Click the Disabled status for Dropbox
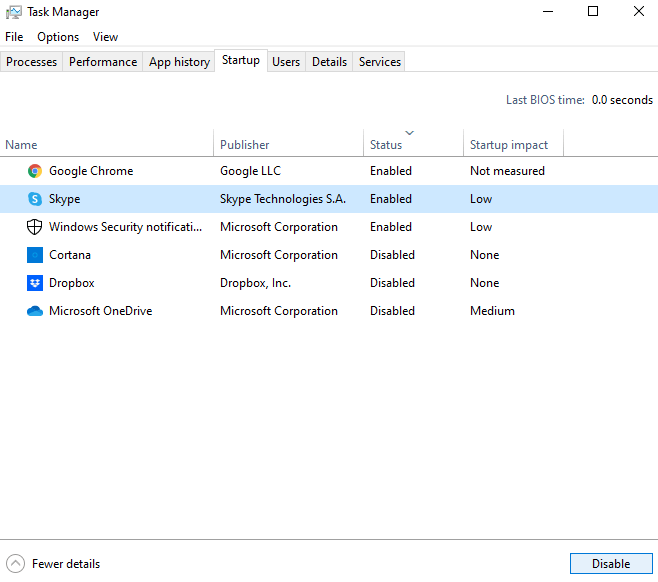Image resolution: width=658 pixels, height=582 pixels. point(392,283)
